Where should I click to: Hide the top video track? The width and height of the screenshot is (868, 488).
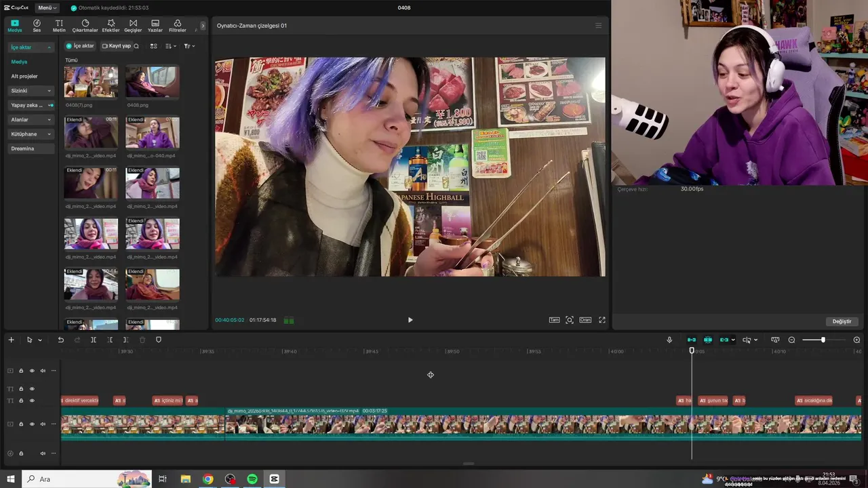(32, 371)
